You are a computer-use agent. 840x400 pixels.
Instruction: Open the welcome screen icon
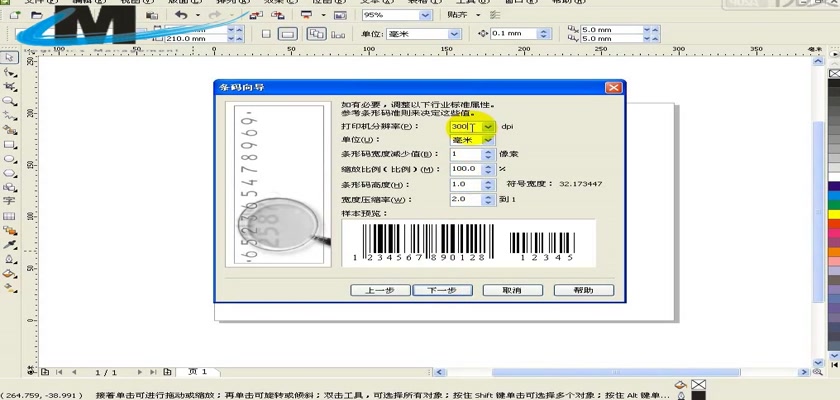(340, 15)
